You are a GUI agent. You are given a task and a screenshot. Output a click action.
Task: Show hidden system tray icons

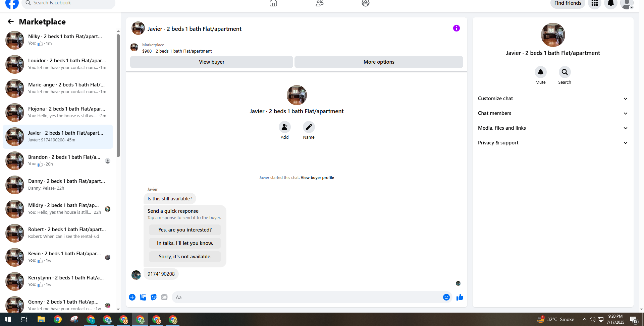[x=584, y=319]
